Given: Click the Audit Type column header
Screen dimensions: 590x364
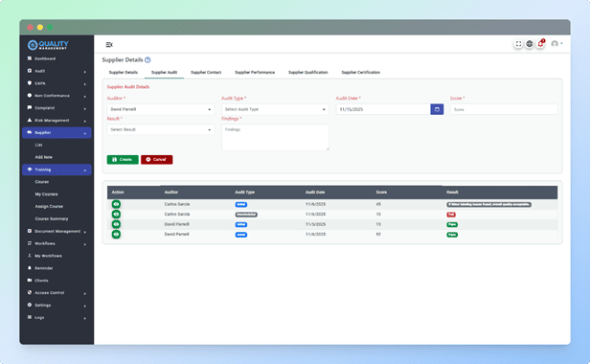Looking at the screenshot, I should pyautogui.click(x=244, y=192).
